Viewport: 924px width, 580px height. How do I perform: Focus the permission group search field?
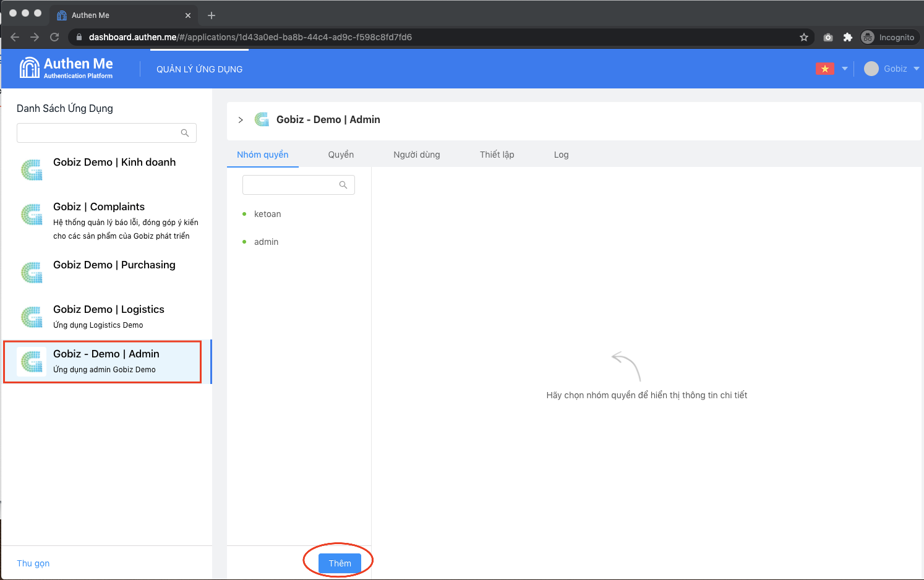299,185
